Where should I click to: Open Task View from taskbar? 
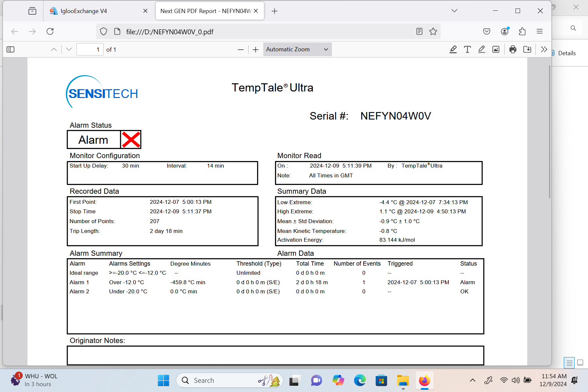tap(294, 381)
